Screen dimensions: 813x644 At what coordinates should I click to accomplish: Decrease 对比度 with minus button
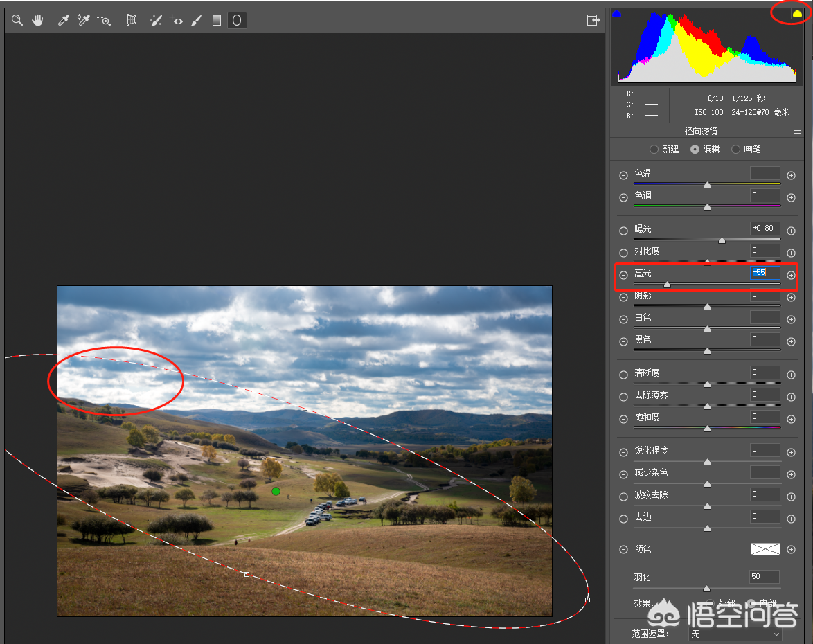coord(623,253)
